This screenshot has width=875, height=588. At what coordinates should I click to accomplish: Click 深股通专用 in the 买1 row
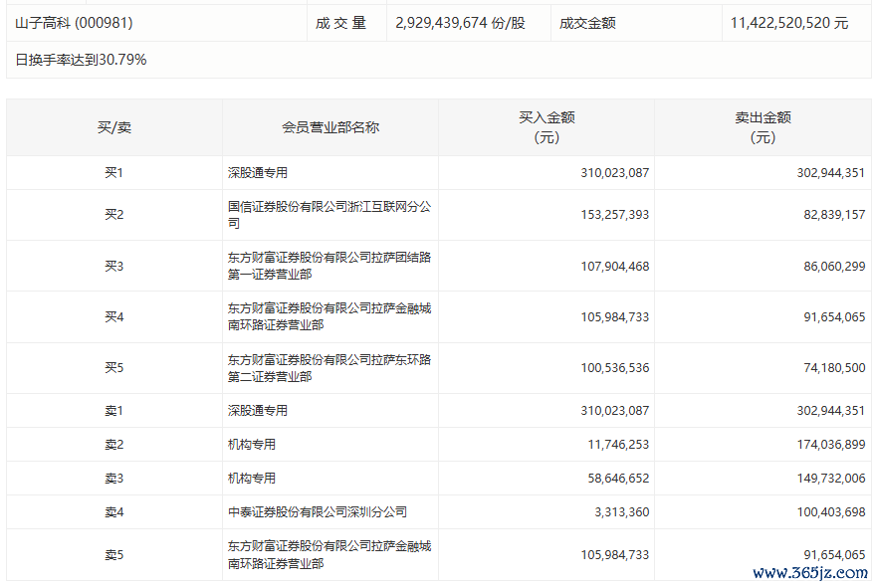(x=257, y=173)
